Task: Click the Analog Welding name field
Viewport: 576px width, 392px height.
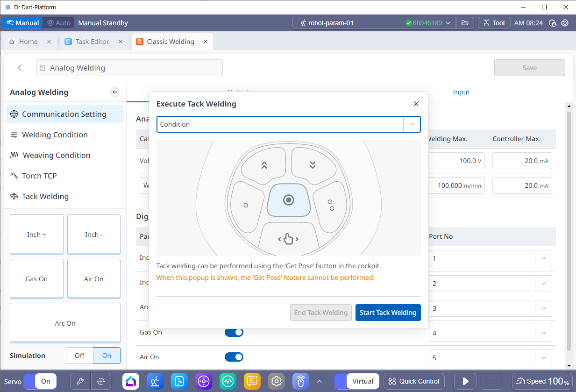Action: tap(129, 68)
